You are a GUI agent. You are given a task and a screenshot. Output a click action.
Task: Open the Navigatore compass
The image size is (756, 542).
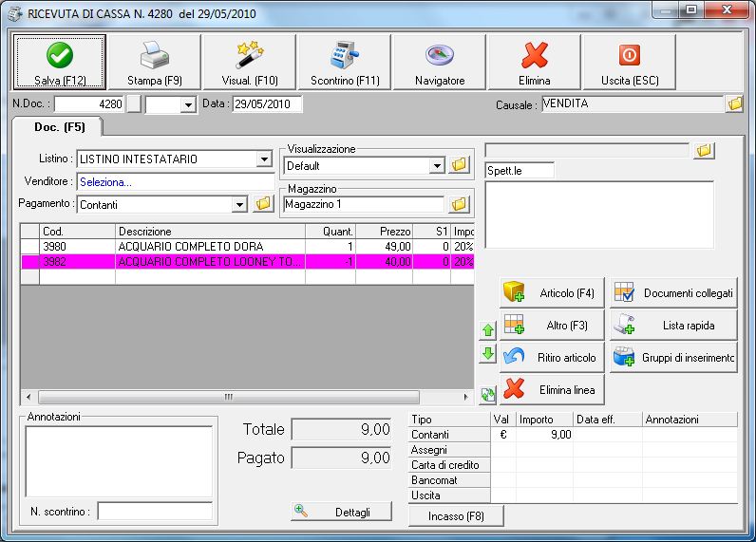point(439,62)
